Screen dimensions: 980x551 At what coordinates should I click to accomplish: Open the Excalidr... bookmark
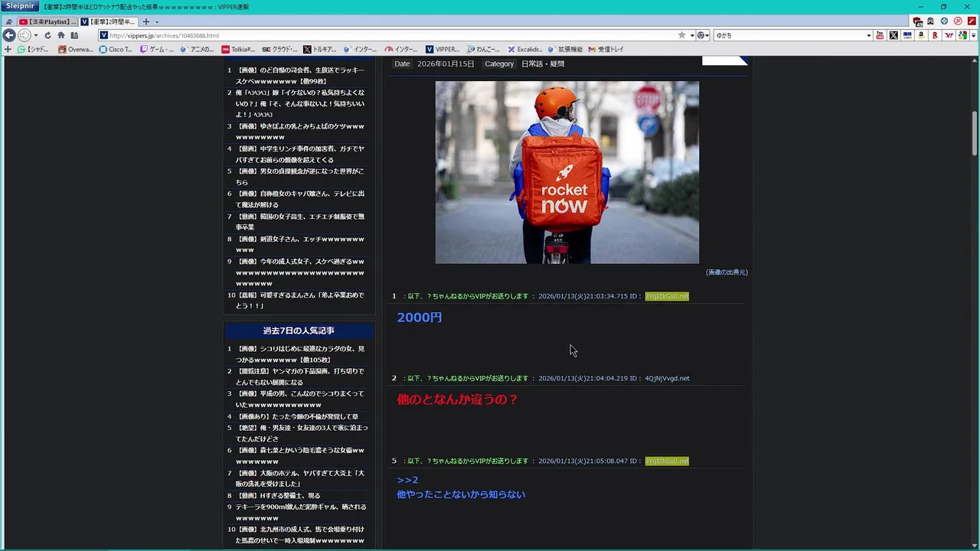(x=525, y=49)
